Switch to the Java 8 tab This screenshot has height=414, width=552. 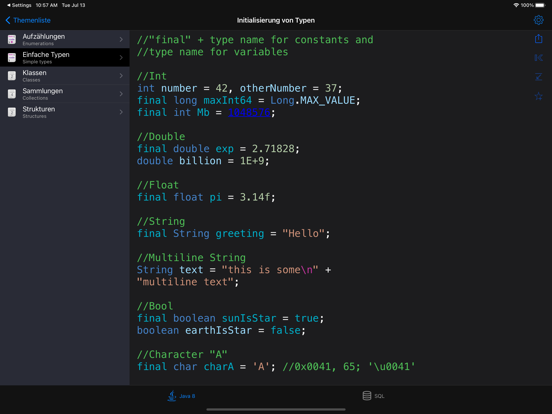pyautogui.click(x=181, y=396)
